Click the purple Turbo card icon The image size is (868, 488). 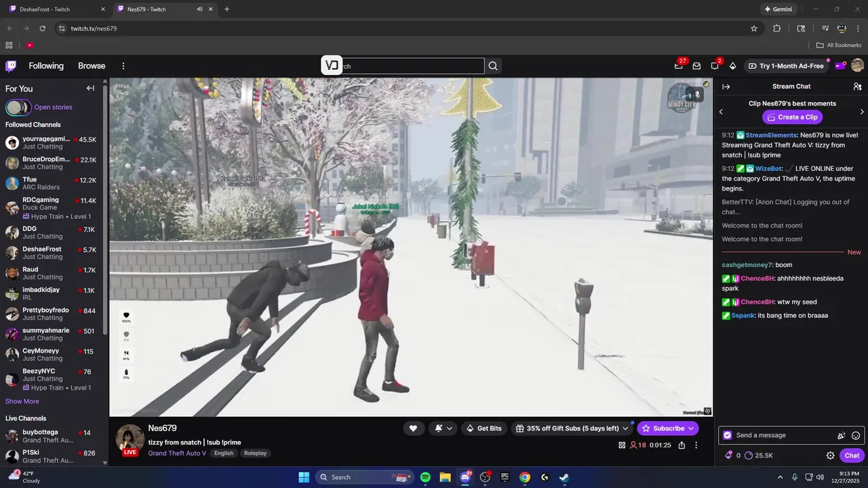click(x=840, y=66)
